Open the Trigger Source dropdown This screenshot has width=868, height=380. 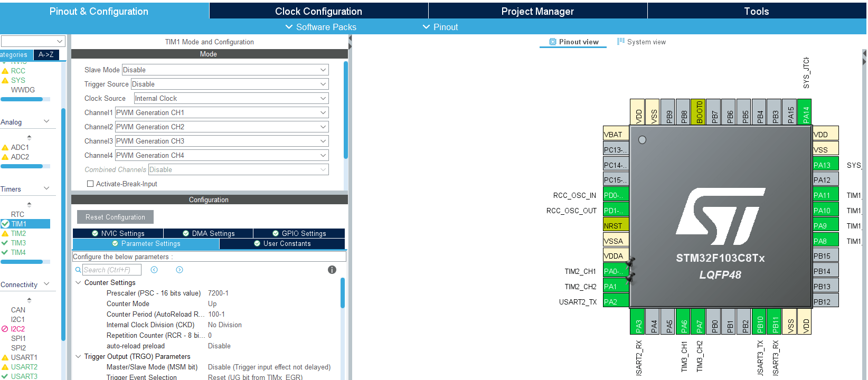[230, 84]
